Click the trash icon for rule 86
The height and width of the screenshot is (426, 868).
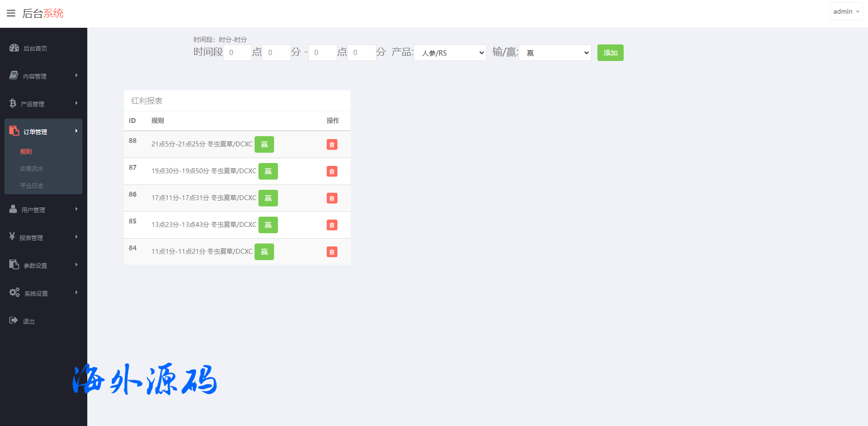point(332,198)
